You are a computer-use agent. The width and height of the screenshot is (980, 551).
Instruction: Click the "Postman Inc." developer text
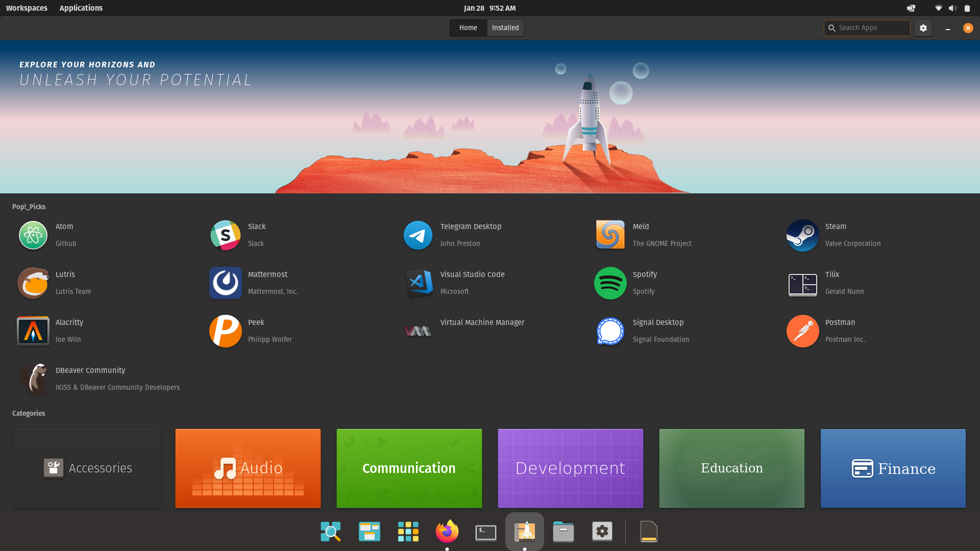[845, 340]
